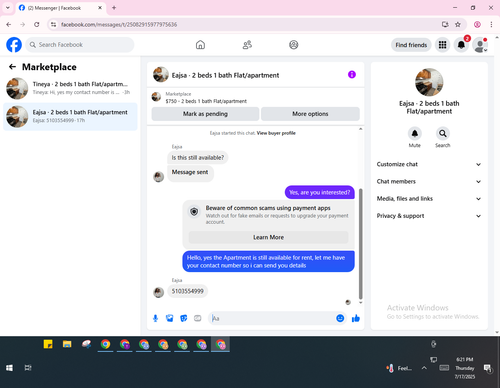The width and height of the screenshot is (500, 388).
Task: Open Task View on the taskbar
Action: [28, 368]
